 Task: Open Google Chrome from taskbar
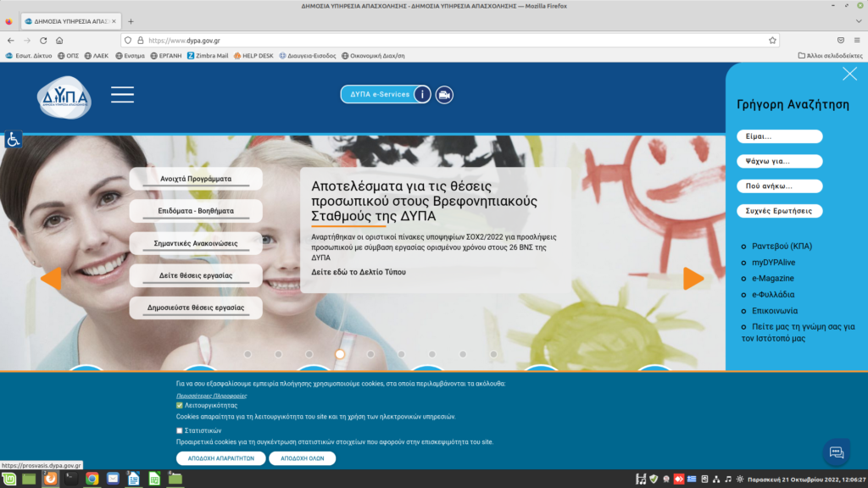92,479
